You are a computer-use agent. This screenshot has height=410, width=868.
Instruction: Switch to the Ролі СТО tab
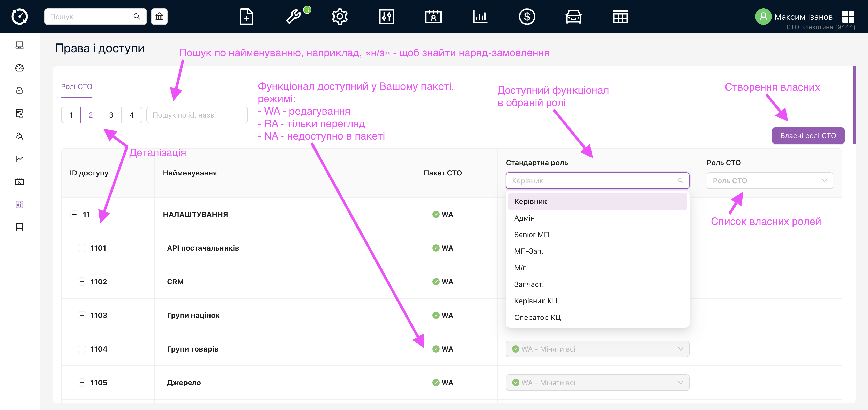point(77,87)
